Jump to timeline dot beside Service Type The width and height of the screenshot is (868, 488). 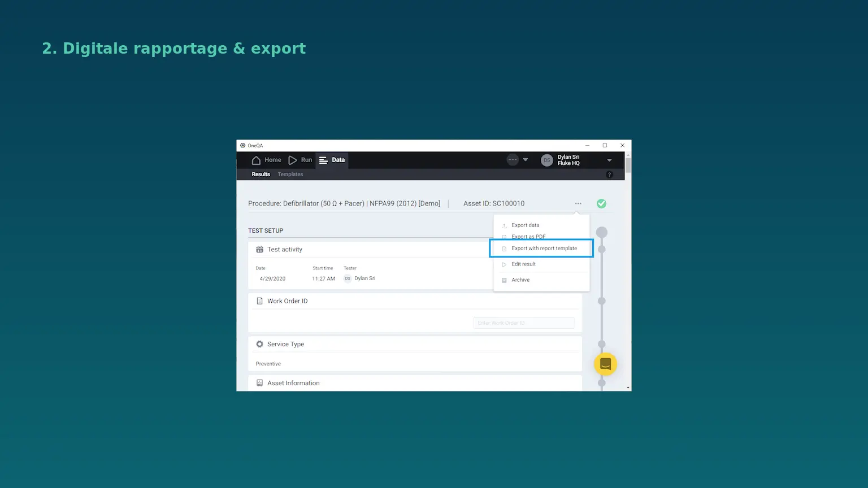602,344
